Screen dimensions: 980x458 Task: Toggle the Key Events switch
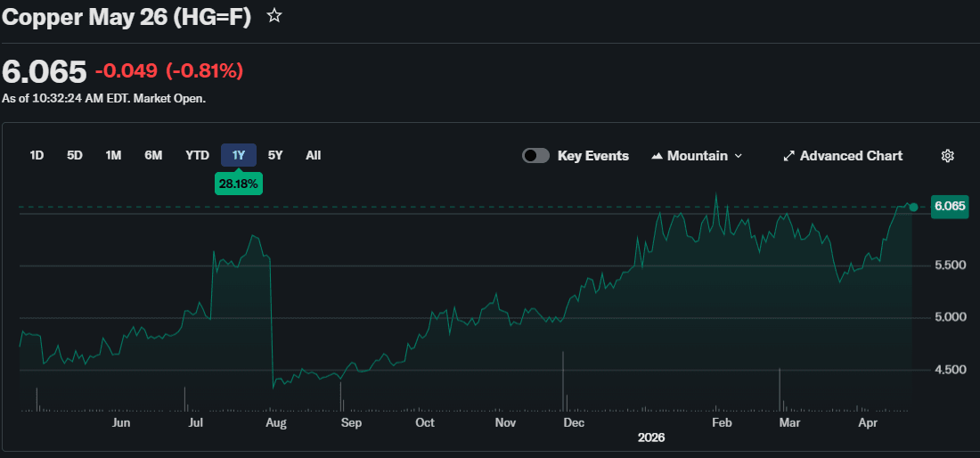click(535, 156)
